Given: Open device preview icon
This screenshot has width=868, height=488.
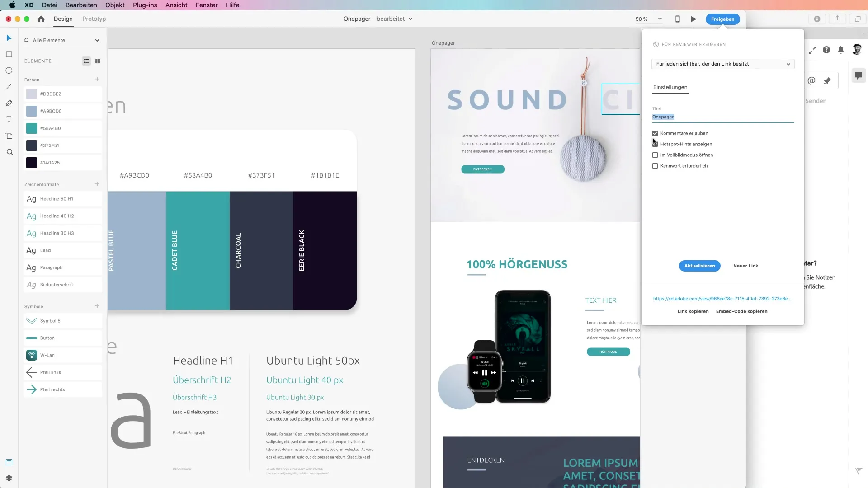Looking at the screenshot, I should 677,19.
